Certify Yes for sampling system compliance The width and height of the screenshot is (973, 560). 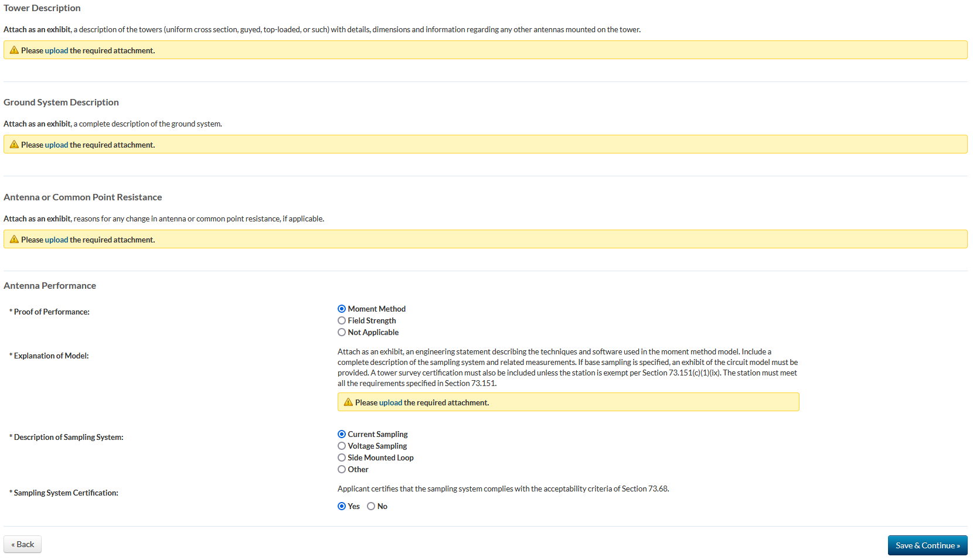tap(342, 506)
